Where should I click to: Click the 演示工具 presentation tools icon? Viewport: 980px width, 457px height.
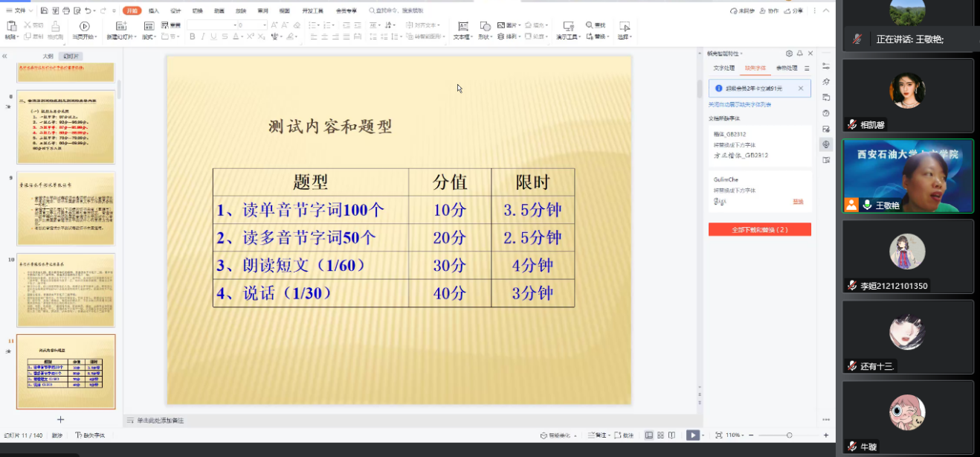[x=567, y=27]
